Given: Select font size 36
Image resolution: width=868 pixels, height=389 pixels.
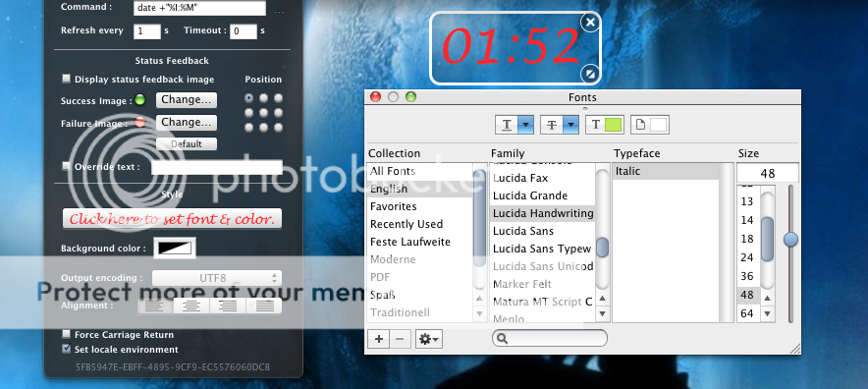Looking at the screenshot, I should pyautogui.click(x=747, y=276).
